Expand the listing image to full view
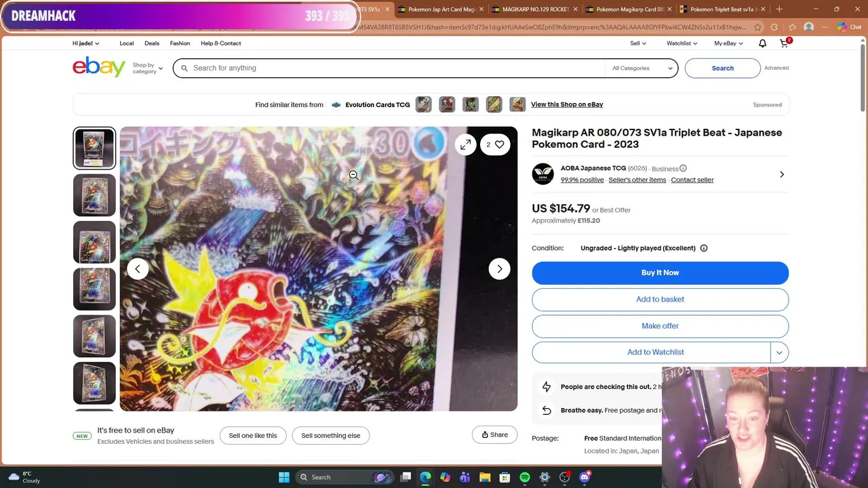Viewport: 868px width, 488px height. click(465, 144)
